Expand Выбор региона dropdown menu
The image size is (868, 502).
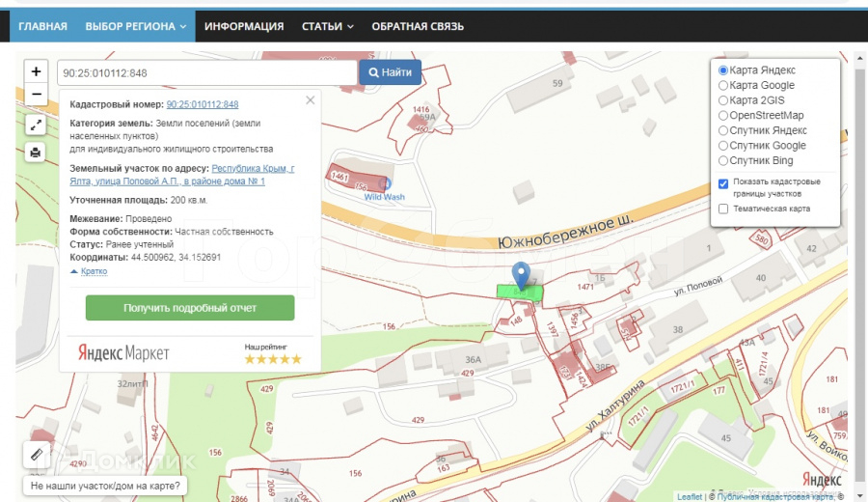tap(135, 26)
